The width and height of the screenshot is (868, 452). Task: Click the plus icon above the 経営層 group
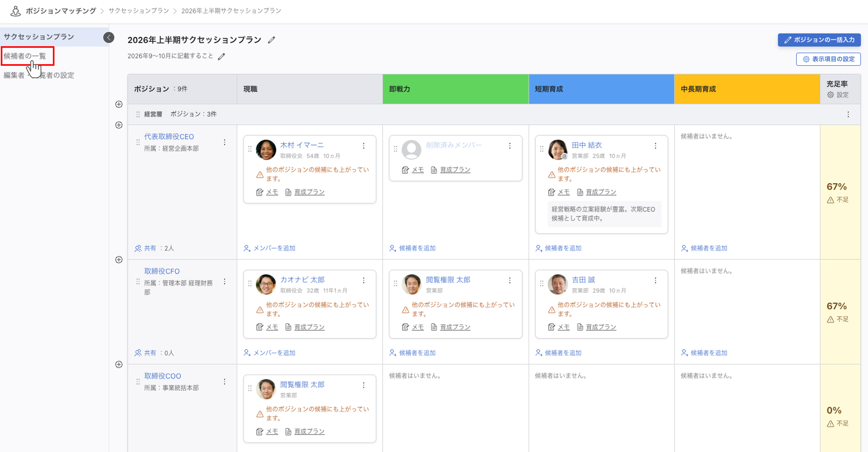click(x=119, y=104)
